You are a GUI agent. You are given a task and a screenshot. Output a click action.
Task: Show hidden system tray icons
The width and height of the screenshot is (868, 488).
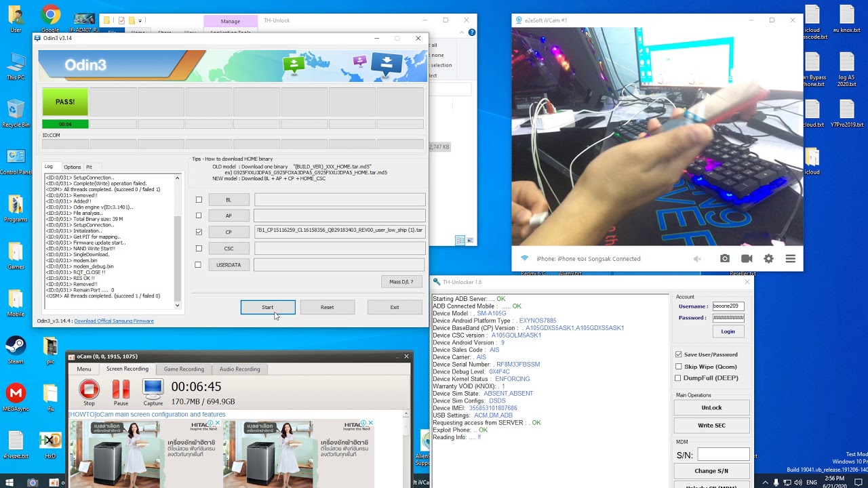766,483
